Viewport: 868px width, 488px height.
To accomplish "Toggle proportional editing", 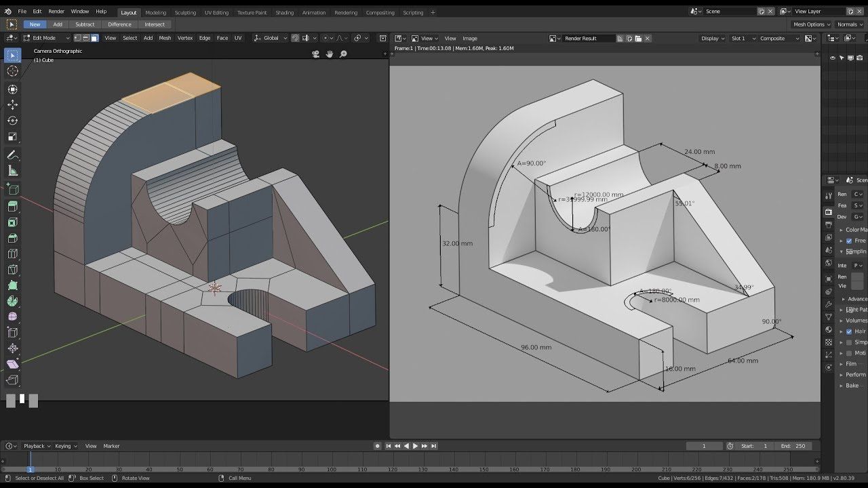I will pos(327,38).
